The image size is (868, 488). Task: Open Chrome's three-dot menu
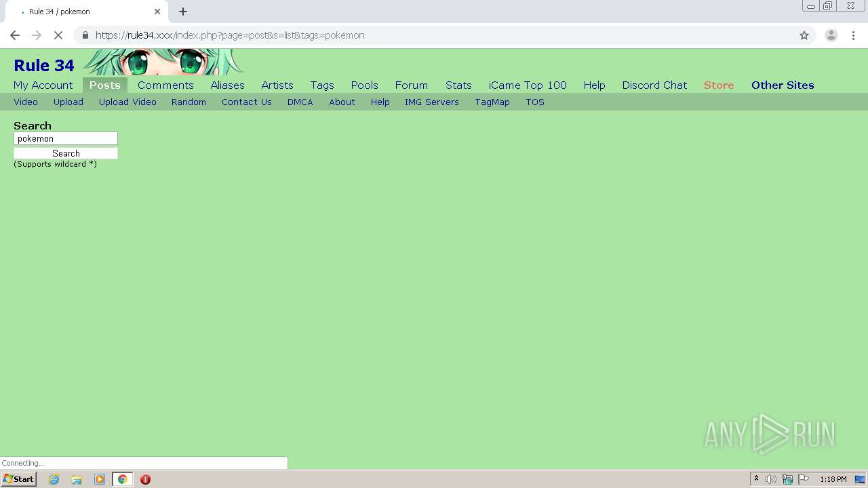[853, 35]
